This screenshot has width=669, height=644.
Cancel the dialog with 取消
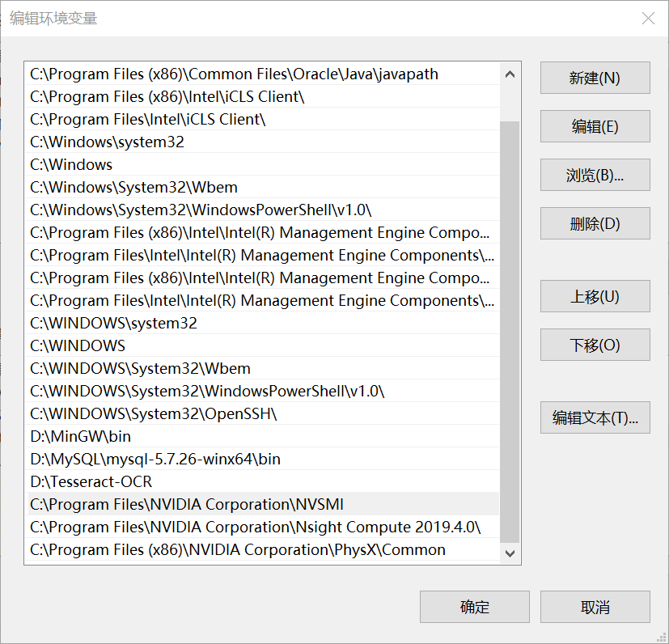click(595, 607)
